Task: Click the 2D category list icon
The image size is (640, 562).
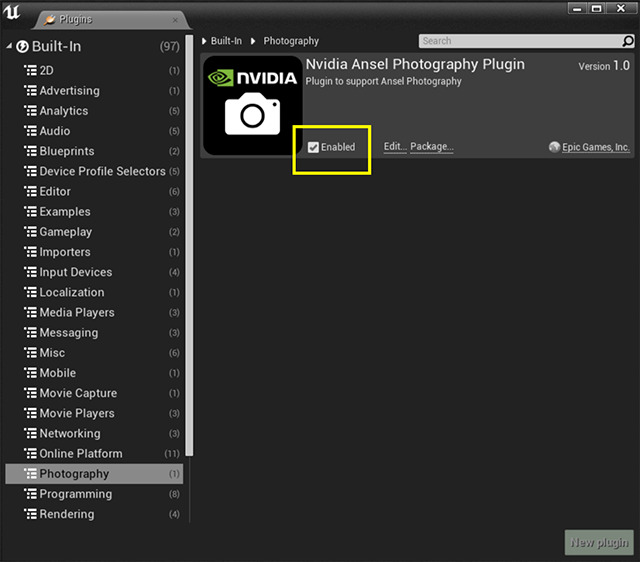Action: (x=31, y=70)
